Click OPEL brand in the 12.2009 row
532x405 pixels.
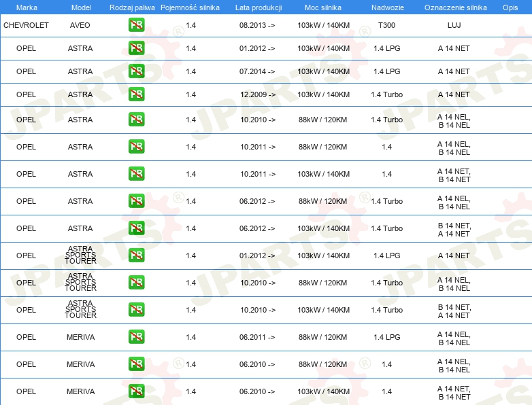[26, 94]
